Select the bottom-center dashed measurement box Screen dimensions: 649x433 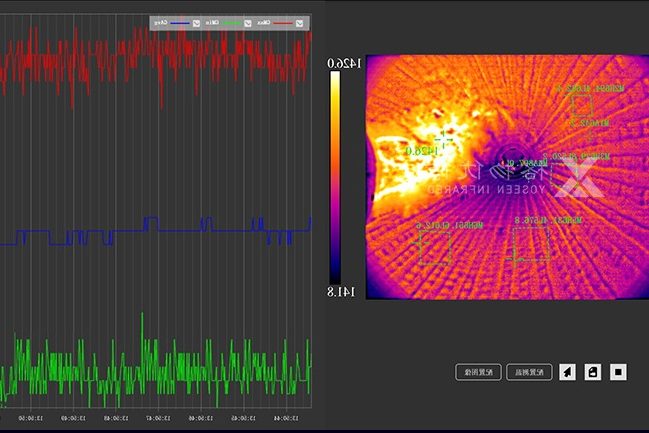(x=530, y=243)
